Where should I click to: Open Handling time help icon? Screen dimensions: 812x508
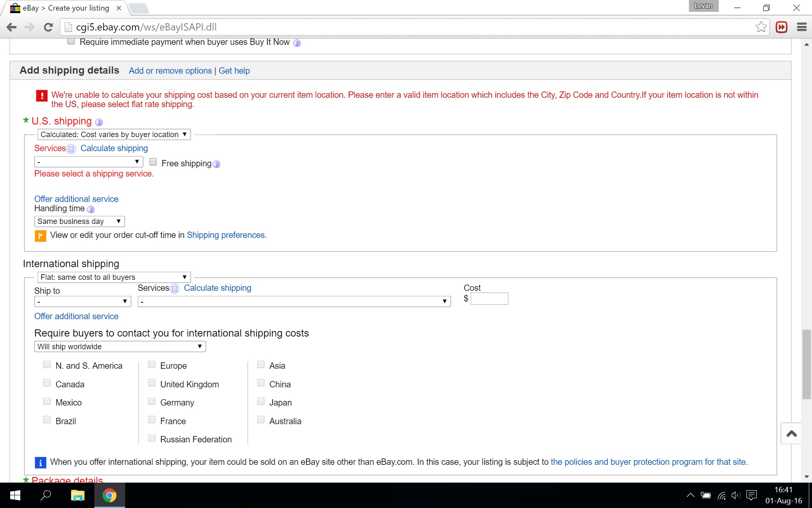point(91,210)
